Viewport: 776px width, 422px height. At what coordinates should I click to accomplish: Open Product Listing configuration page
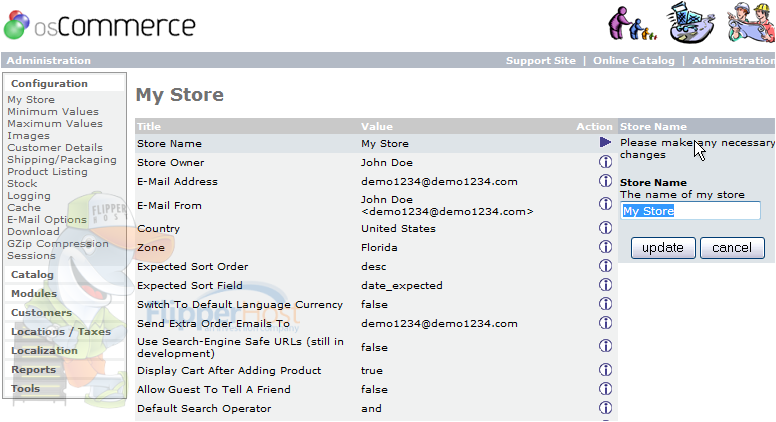(x=47, y=172)
